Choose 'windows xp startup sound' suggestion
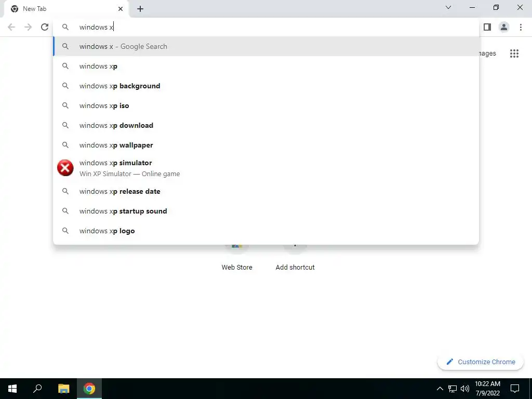 tap(265, 211)
